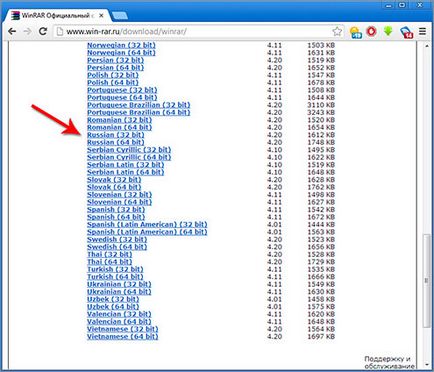Open the weather extension icon
The height and width of the screenshot is (372, 434).
coord(356,32)
